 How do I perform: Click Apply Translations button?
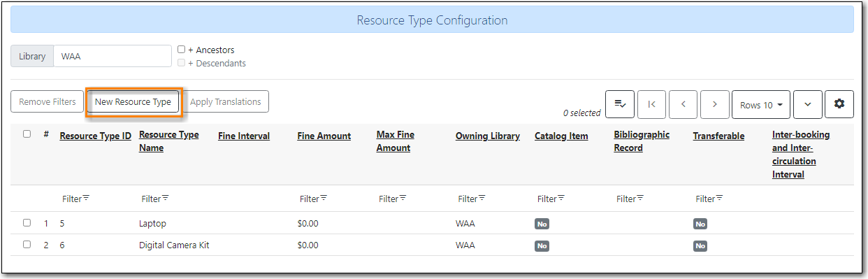coord(225,102)
